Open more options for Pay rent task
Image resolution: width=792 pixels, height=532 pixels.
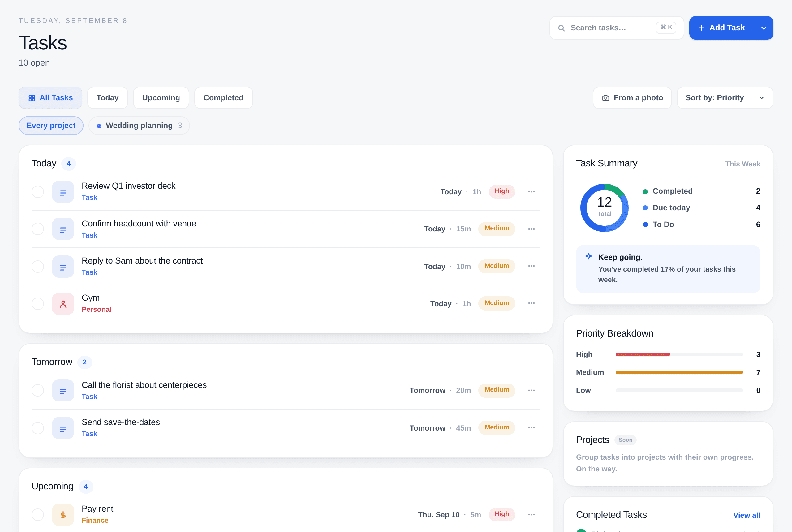[532, 515]
